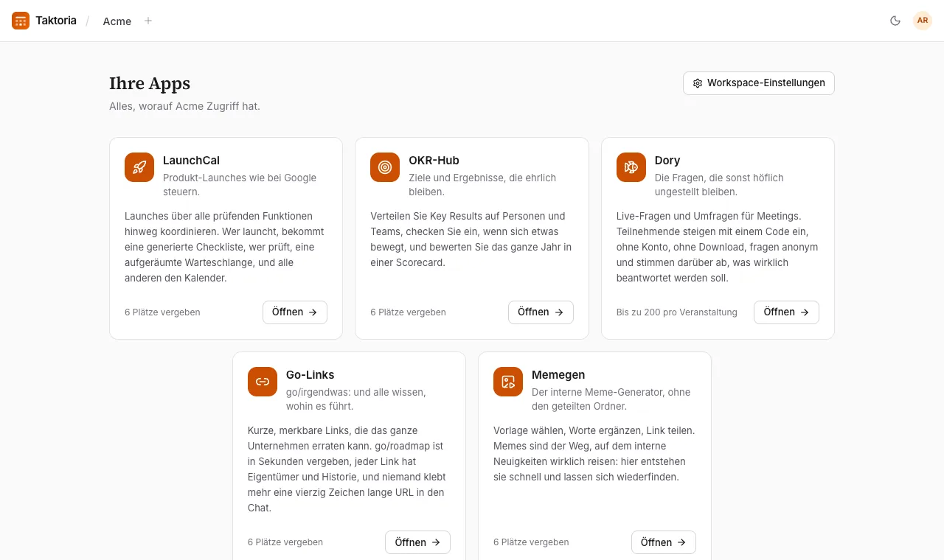
Task: Click the 'Ihre Apps' heading
Action: tap(150, 84)
